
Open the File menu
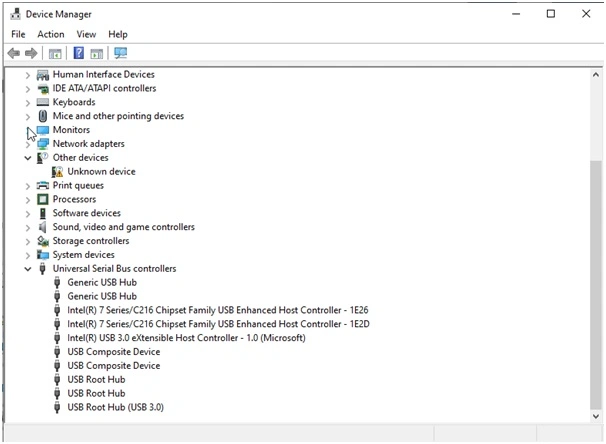(18, 34)
